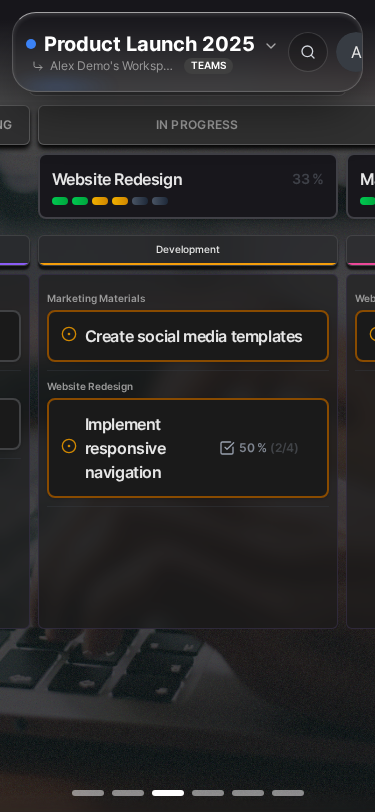Click the Website Redesign progress bar segments

[x=110, y=201]
